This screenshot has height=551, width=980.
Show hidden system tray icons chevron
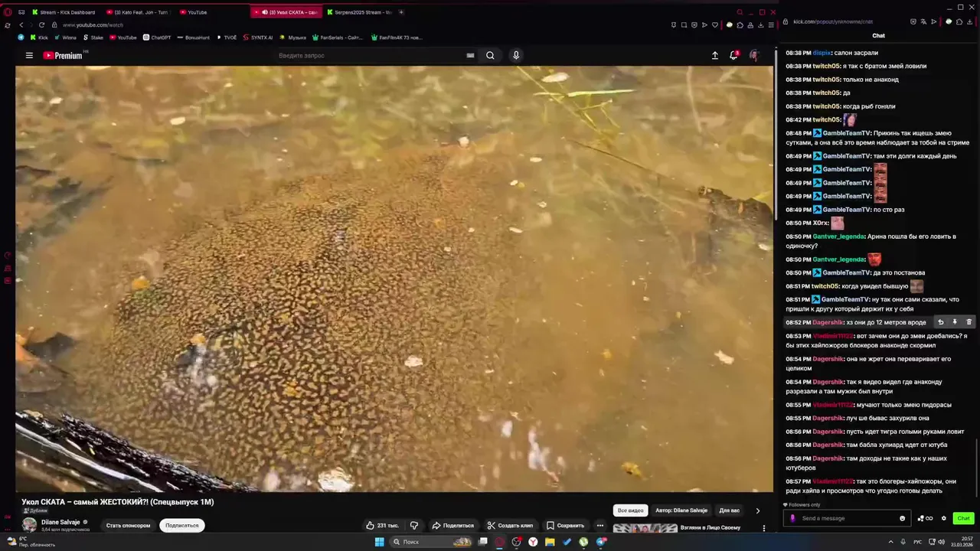(890, 542)
